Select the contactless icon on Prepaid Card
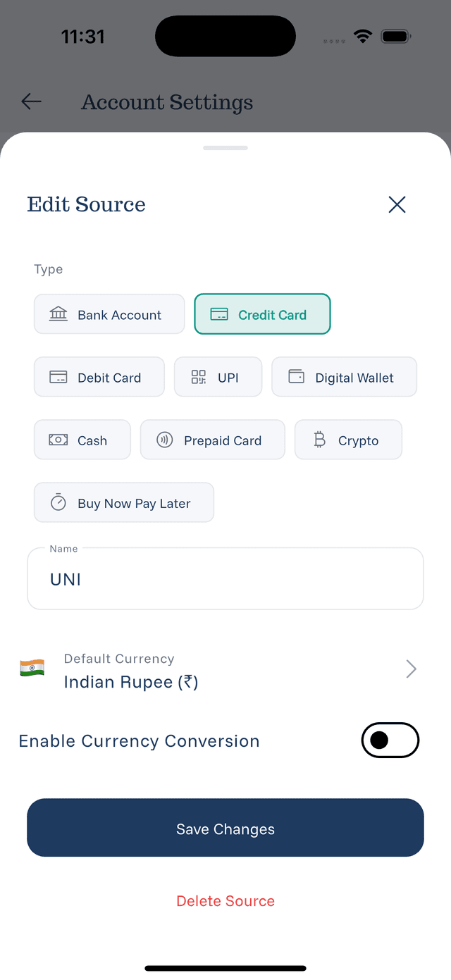 [164, 440]
